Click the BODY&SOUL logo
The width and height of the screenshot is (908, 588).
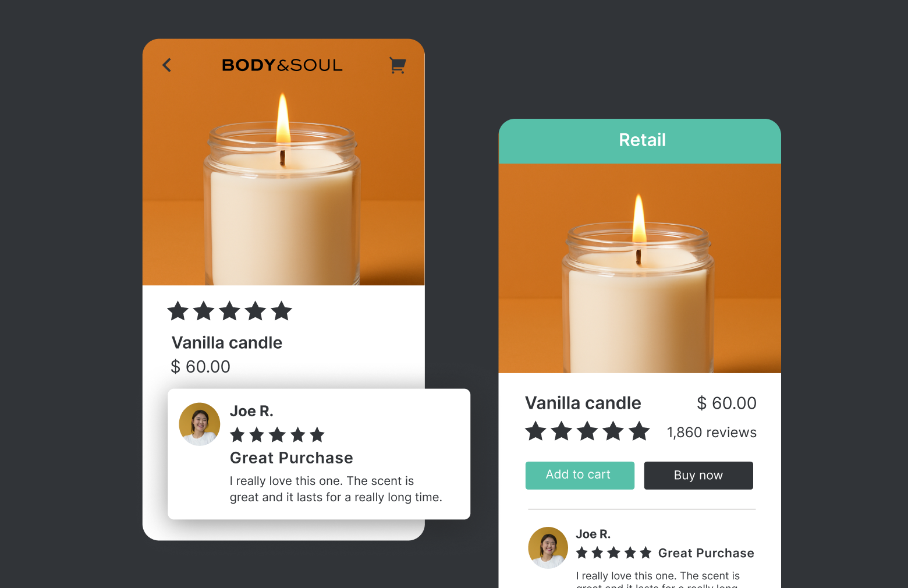click(282, 65)
